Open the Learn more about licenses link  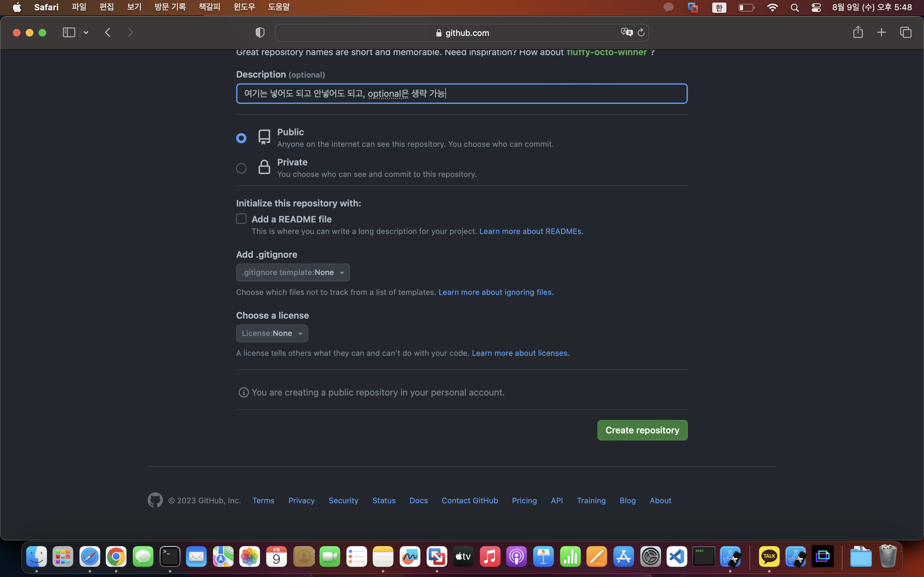[x=520, y=353]
